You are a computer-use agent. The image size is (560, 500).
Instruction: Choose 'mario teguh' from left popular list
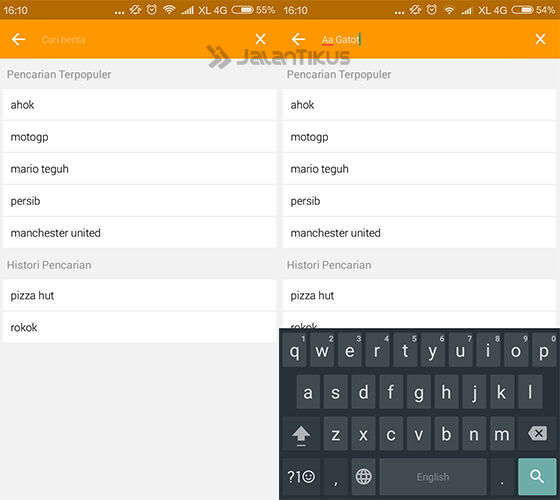click(140, 169)
